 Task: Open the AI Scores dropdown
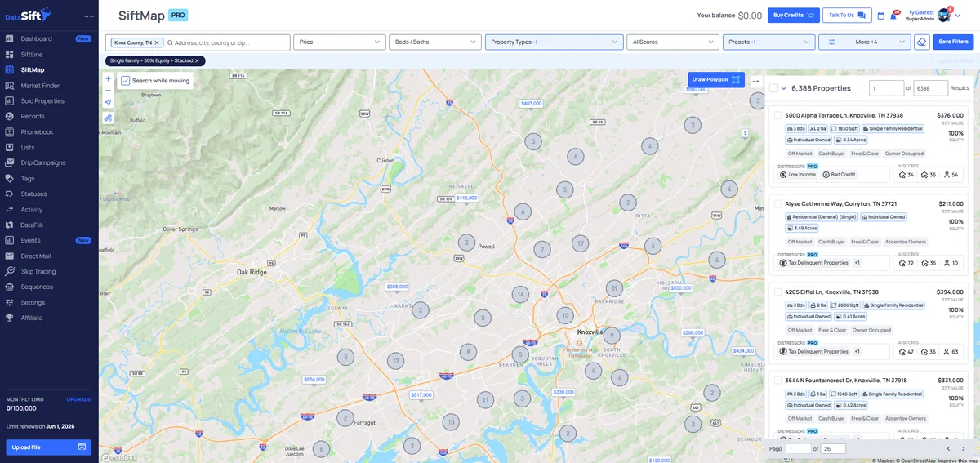coord(673,42)
